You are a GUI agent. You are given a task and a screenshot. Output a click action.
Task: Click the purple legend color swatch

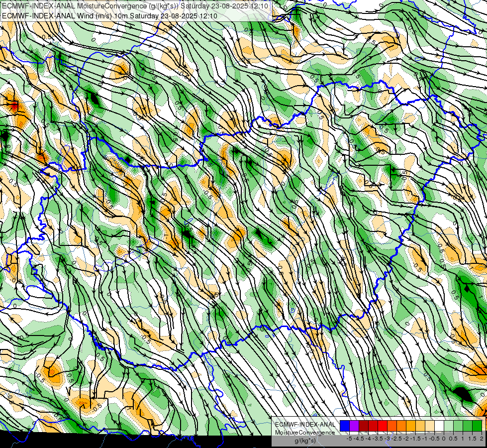click(x=354, y=426)
